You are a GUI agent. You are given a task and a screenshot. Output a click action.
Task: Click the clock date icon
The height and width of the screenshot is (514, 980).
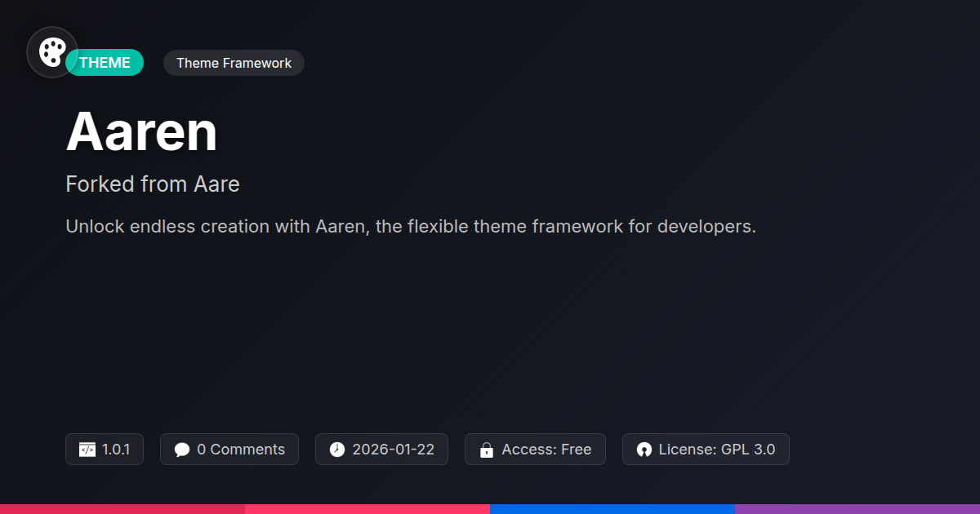[x=337, y=450]
